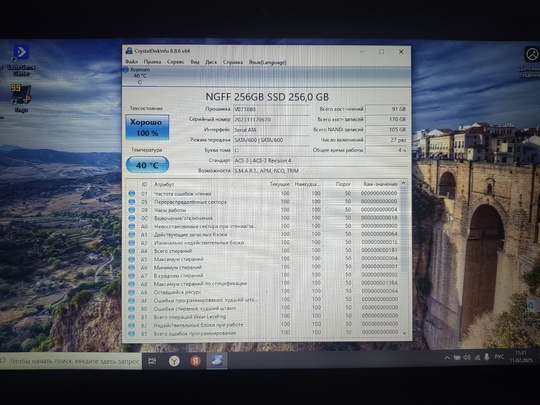Open the Файл menu
The height and width of the screenshot is (405, 540).
click(131, 62)
